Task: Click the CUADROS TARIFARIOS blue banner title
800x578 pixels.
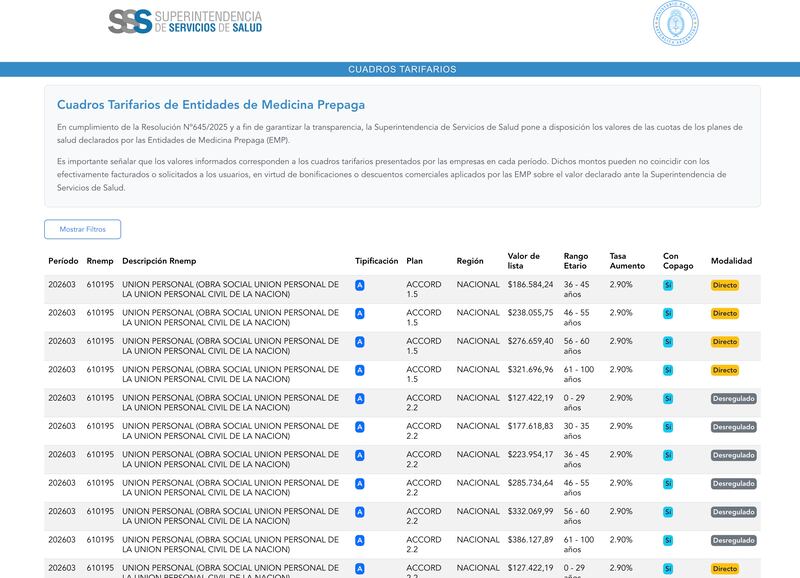Action: (402, 69)
